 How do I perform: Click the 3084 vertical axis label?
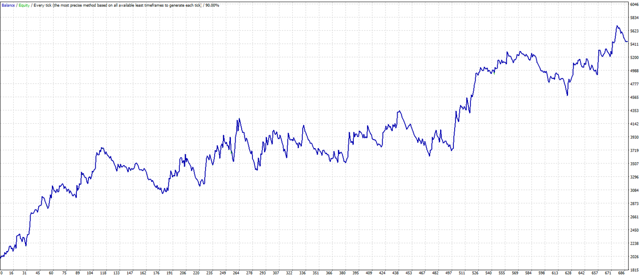634,190
